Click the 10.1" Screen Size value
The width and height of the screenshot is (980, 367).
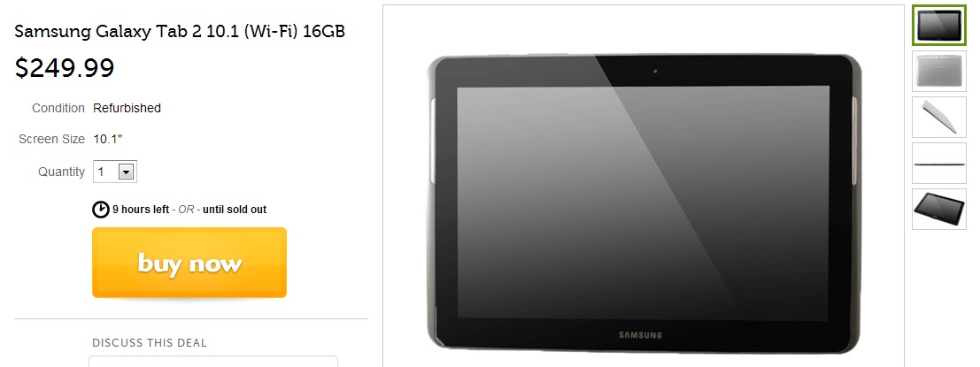(x=107, y=139)
